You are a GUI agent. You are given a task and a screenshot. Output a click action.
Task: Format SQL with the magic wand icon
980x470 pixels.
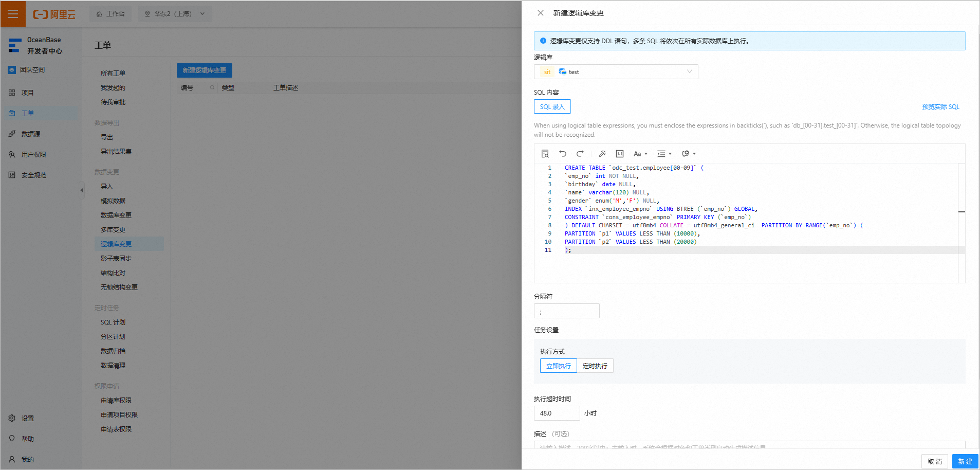[x=602, y=154]
